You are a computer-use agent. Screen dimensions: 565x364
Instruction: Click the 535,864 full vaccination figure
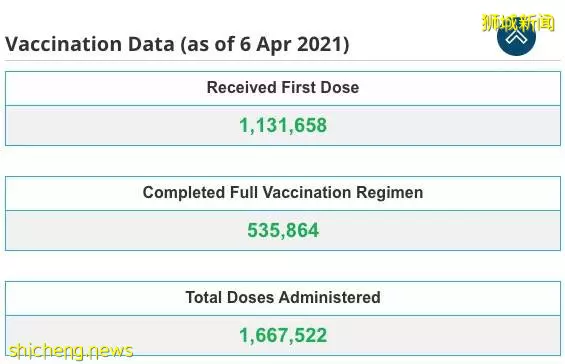click(283, 230)
